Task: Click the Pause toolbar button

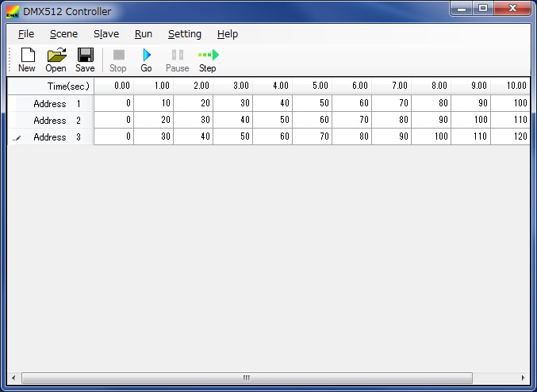Action: [178, 60]
